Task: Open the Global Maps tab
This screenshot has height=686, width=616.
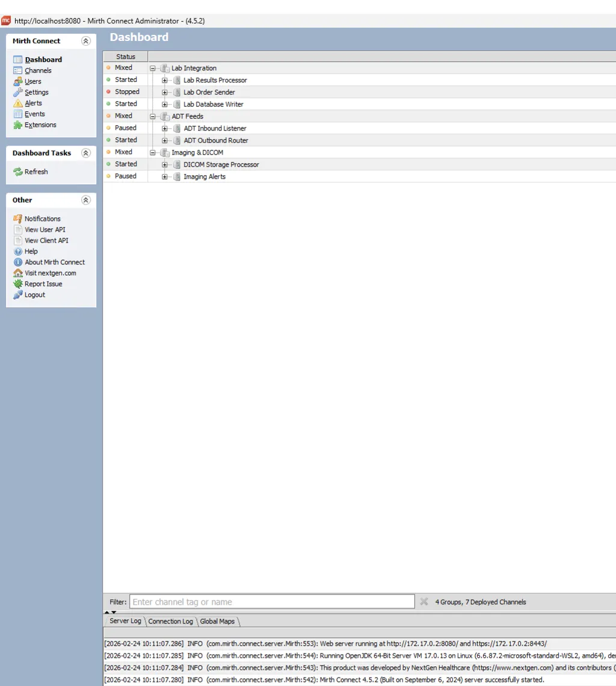Action: (217, 621)
